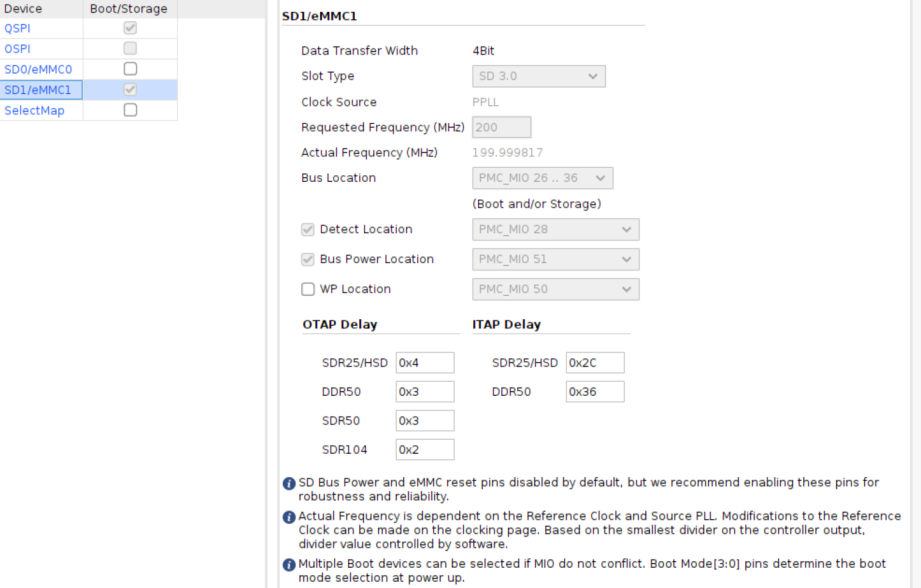The height and width of the screenshot is (588, 921).
Task: Click the Requested Frequency input field
Action: click(x=502, y=127)
